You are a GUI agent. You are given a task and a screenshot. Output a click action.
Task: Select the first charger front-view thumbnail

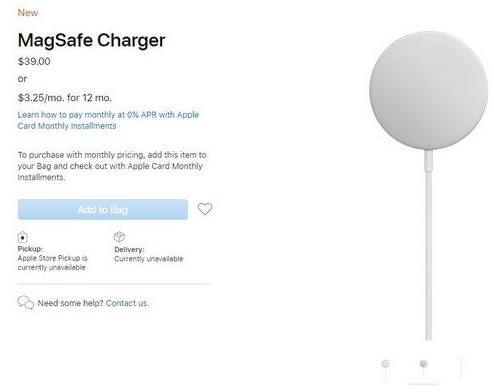tap(386, 369)
